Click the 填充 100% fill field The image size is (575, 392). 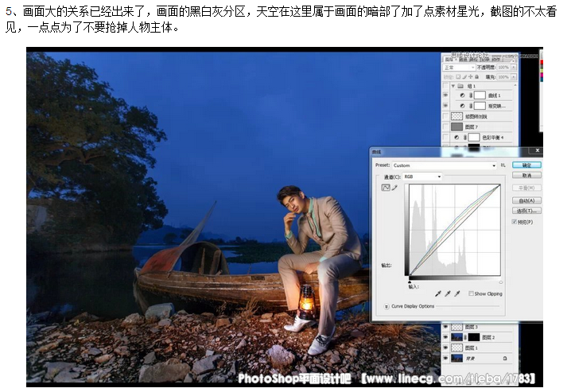click(x=503, y=77)
